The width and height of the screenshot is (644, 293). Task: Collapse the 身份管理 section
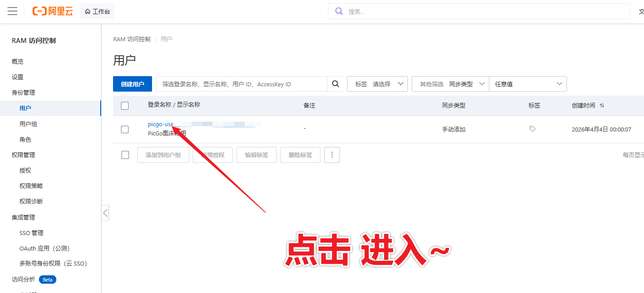click(x=23, y=93)
